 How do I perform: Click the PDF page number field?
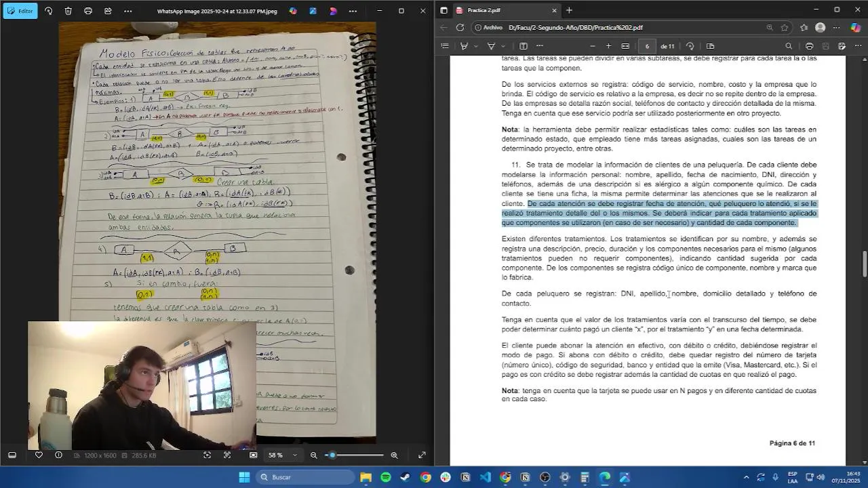pos(647,46)
